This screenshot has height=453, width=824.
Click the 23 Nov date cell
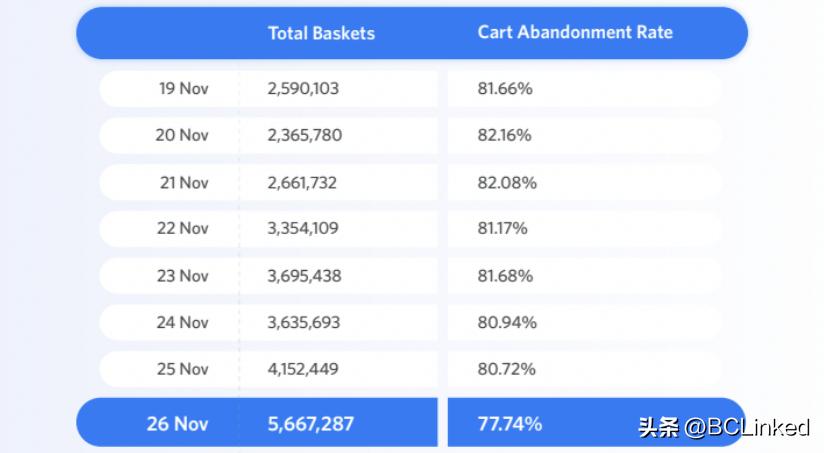(183, 275)
